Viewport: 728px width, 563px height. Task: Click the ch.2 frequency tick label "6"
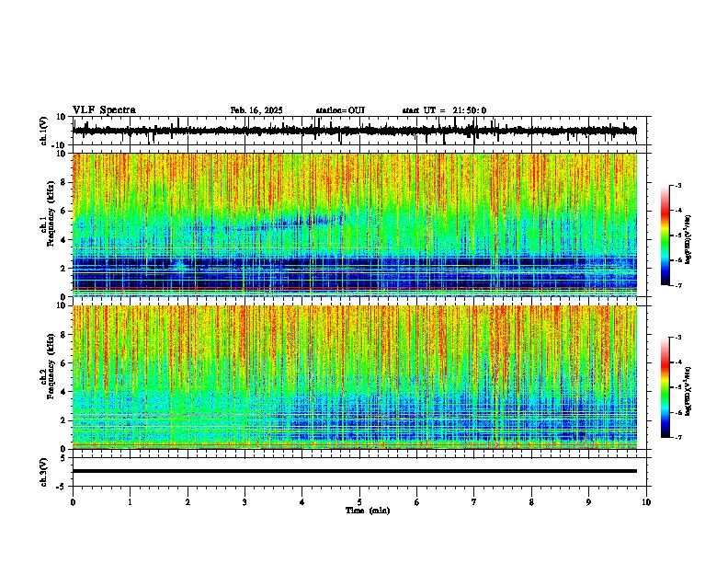63,363
